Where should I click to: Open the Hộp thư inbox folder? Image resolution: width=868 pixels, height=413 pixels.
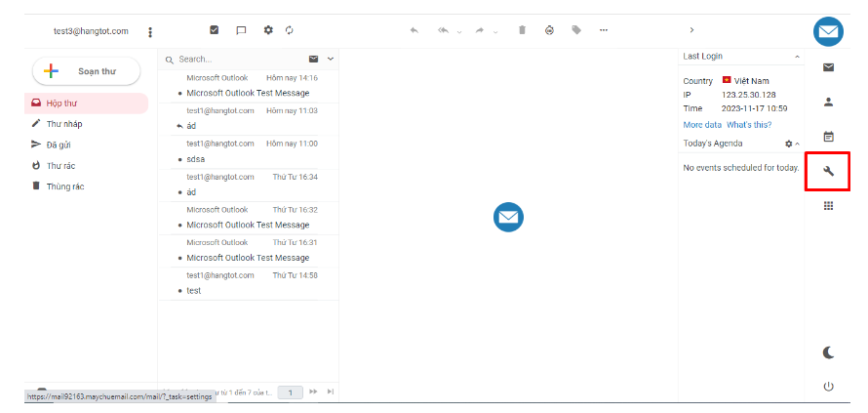(87, 103)
